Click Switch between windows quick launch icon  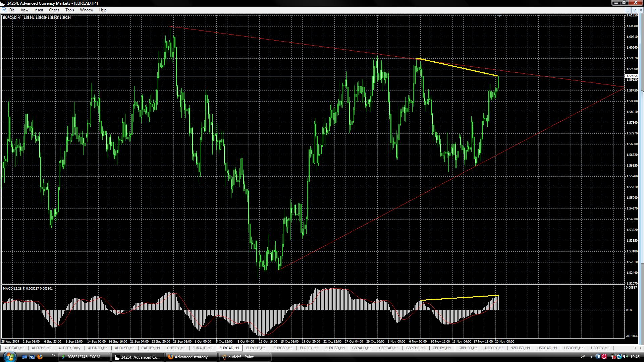point(32,357)
